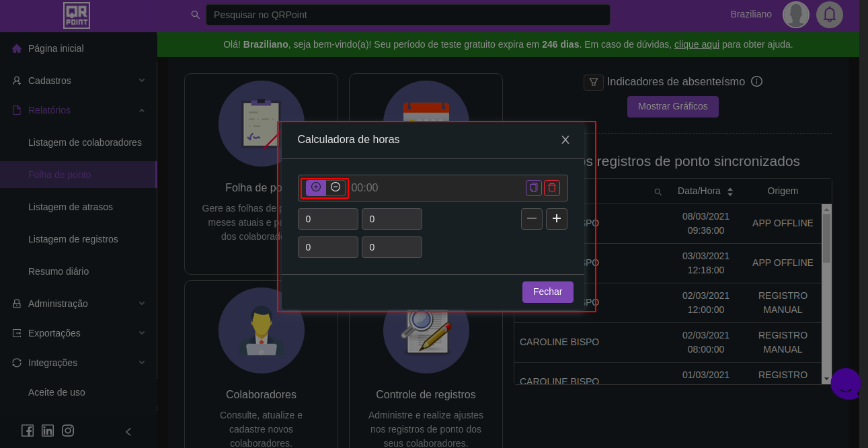Viewport: 868px width, 448px height.
Task: Click the Mostrar Gráficos button
Action: point(672,107)
